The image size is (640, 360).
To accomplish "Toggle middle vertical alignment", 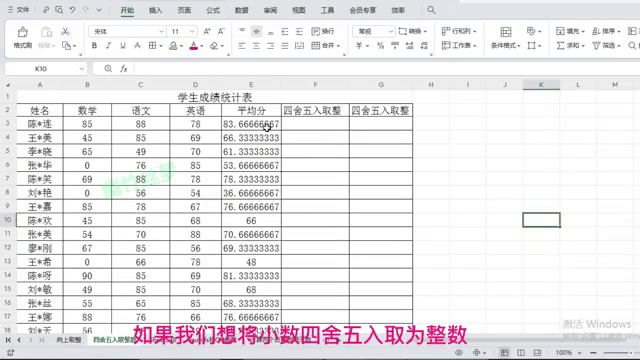I will click(256, 31).
